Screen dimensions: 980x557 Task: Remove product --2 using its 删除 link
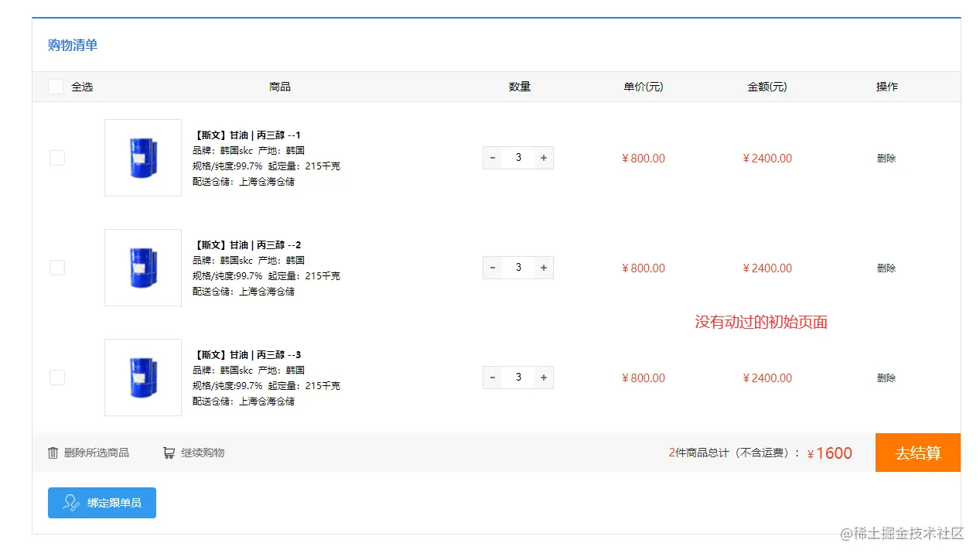tap(886, 268)
